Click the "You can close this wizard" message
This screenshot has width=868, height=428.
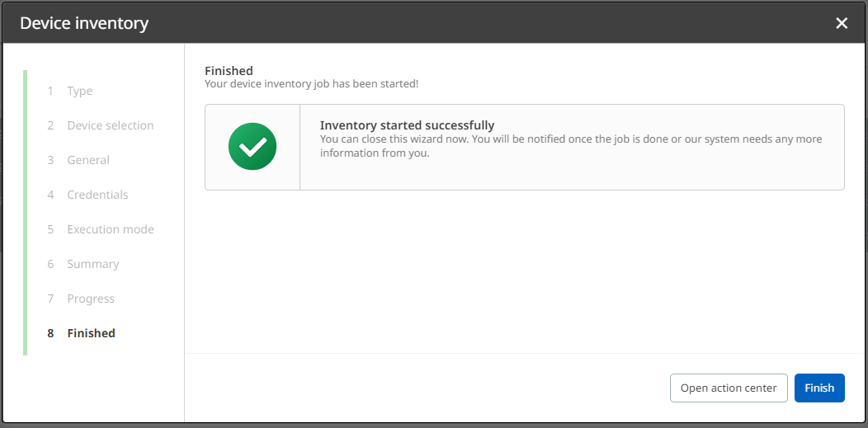[571, 145]
